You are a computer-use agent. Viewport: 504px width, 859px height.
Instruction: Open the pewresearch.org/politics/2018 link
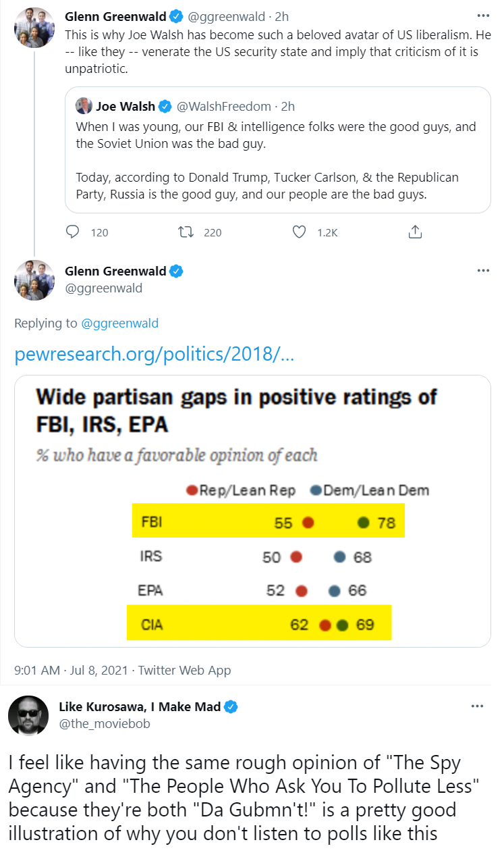(x=154, y=355)
